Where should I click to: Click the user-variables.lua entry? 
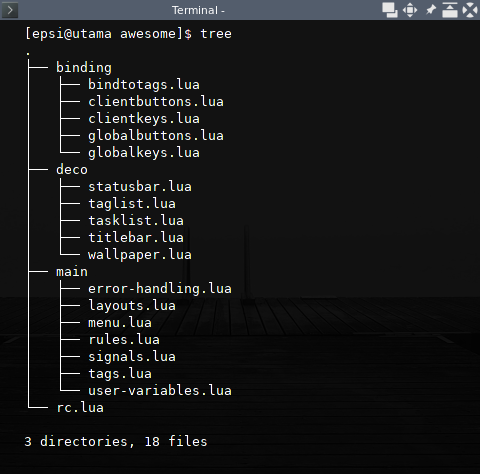point(160,391)
